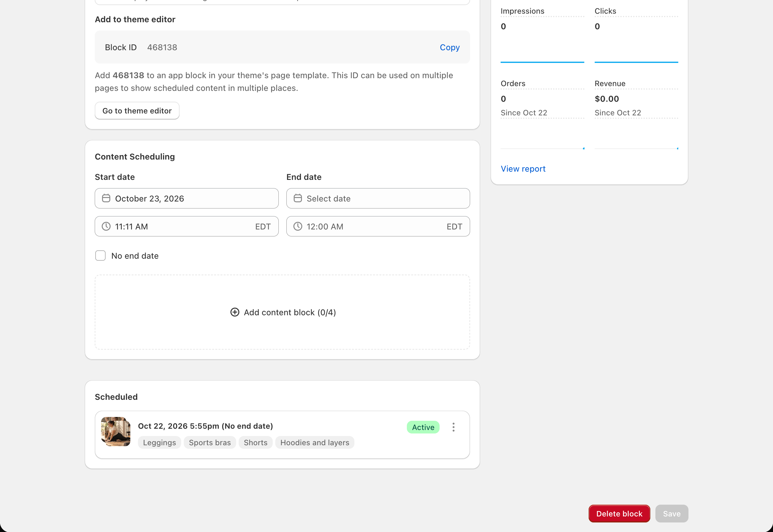Click the calendar icon in Start date field
773x532 pixels.
(106, 198)
